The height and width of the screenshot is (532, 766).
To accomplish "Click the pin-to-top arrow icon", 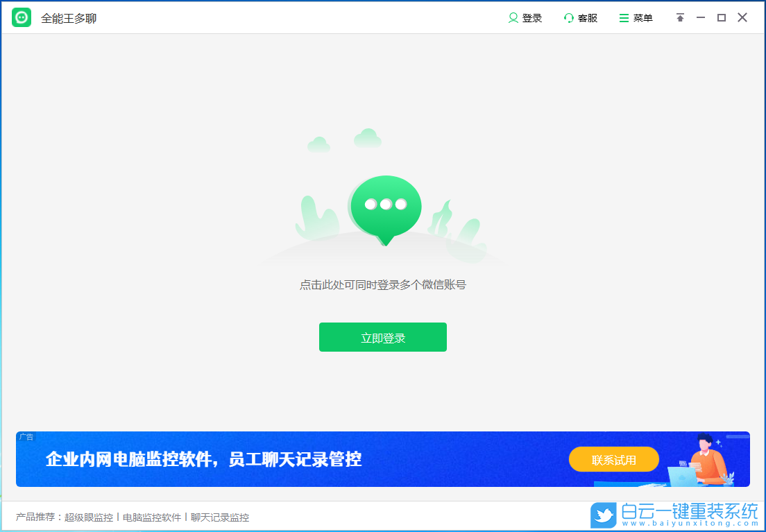I will tap(680, 17).
